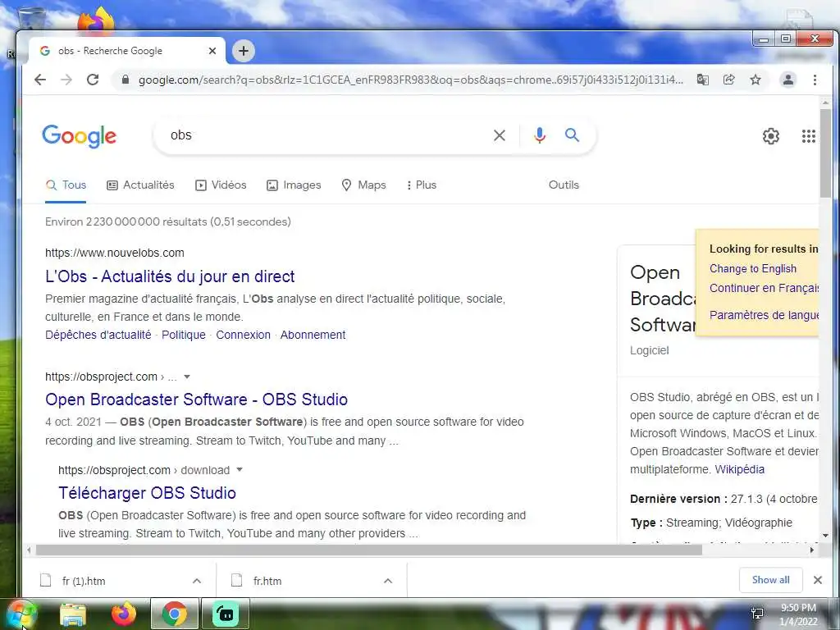This screenshot has width=840, height=630.
Task: Open a new tab with plus button
Action: pyautogui.click(x=243, y=51)
